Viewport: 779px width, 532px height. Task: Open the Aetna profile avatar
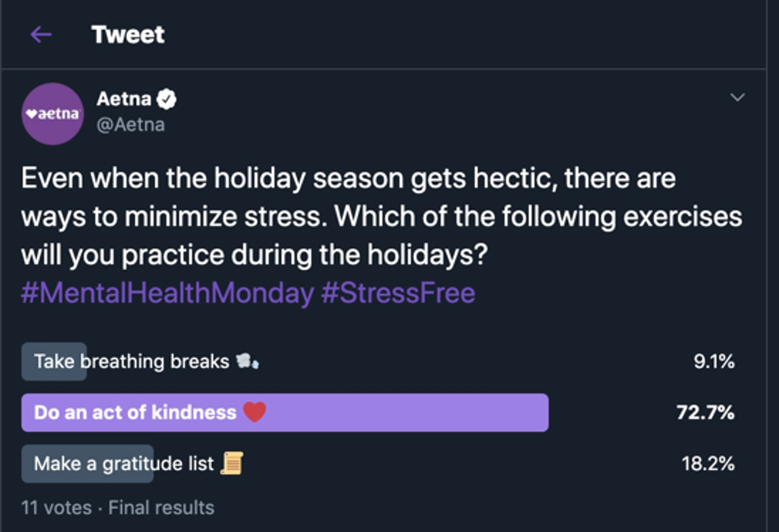click(x=52, y=114)
